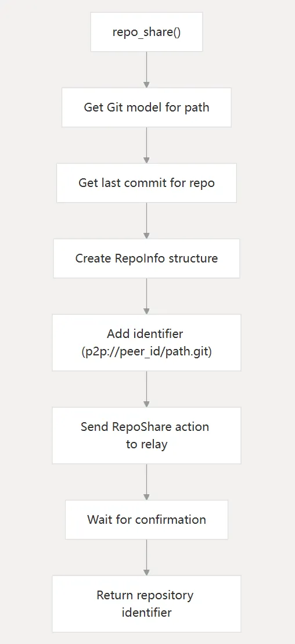Select the Get last commit for repo node
This screenshot has width=295, height=644.
(146, 183)
